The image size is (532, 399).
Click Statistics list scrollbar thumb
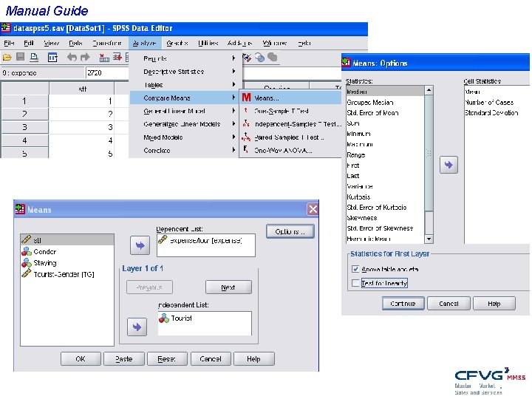[429, 153]
